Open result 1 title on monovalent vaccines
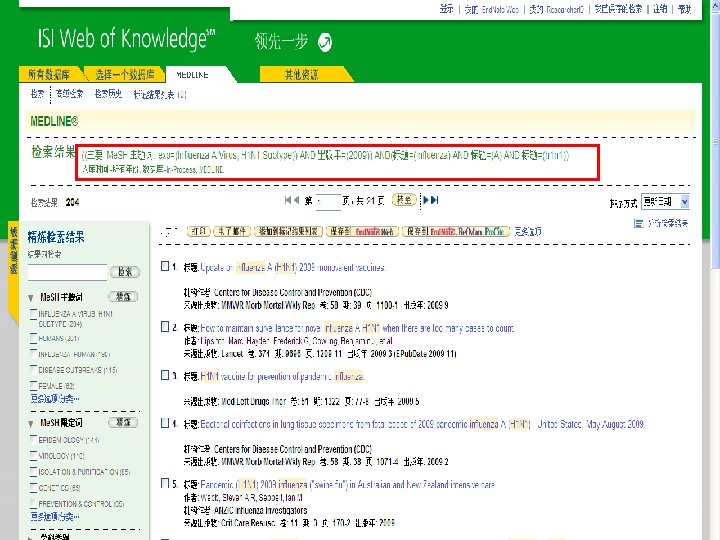Image resolution: width=720 pixels, height=540 pixels. coord(293,267)
